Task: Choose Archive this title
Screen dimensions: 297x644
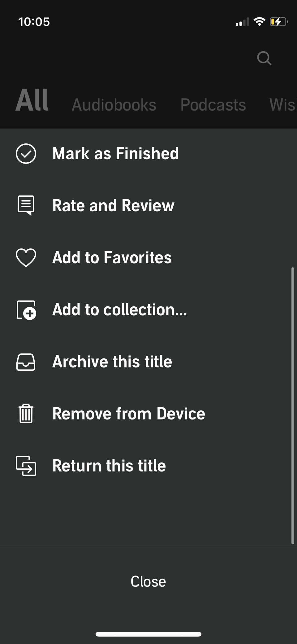Action: pyautogui.click(x=112, y=362)
